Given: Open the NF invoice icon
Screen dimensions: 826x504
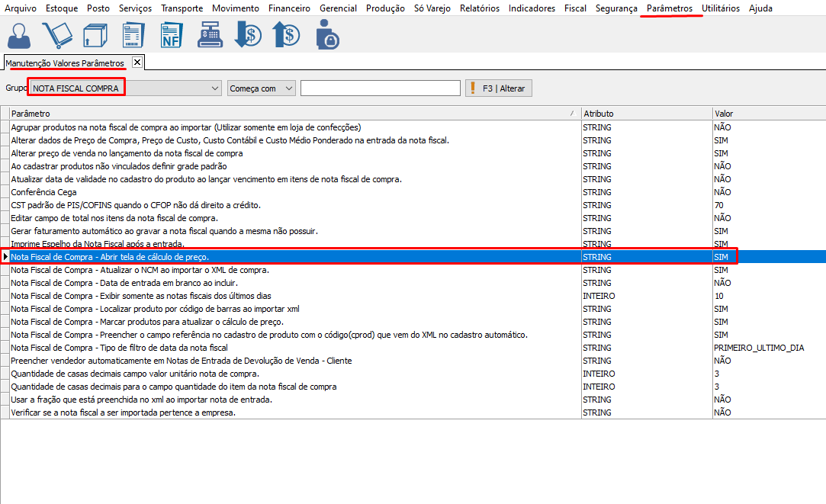Looking at the screenshot, I should tap(172, 36).
